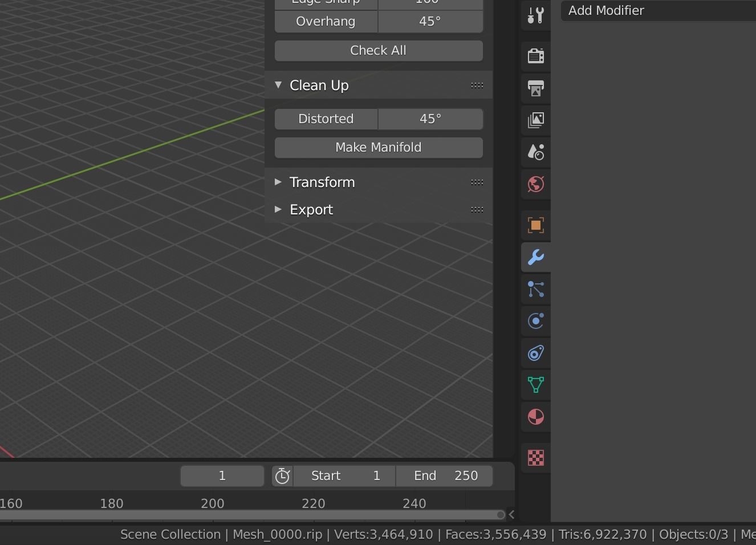
Task: Open the Material properties tab
Action: click(535, 417)
